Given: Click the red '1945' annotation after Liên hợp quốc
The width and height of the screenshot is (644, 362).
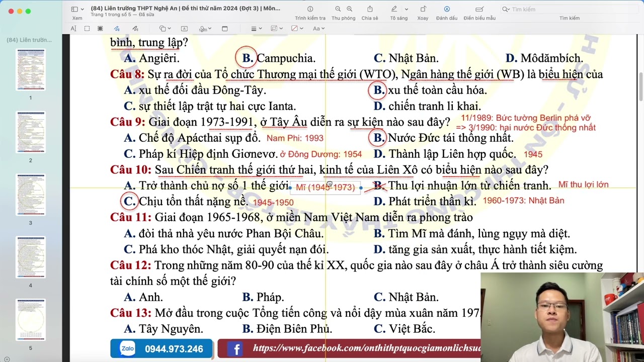Looking at the screenshot, I should coord(533,154).
